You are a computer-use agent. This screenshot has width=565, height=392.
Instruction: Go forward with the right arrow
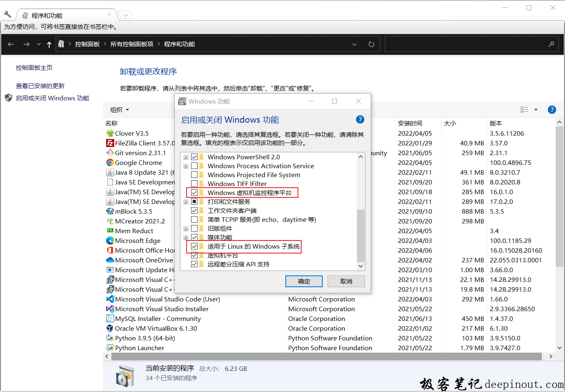(x=26, y=44)
